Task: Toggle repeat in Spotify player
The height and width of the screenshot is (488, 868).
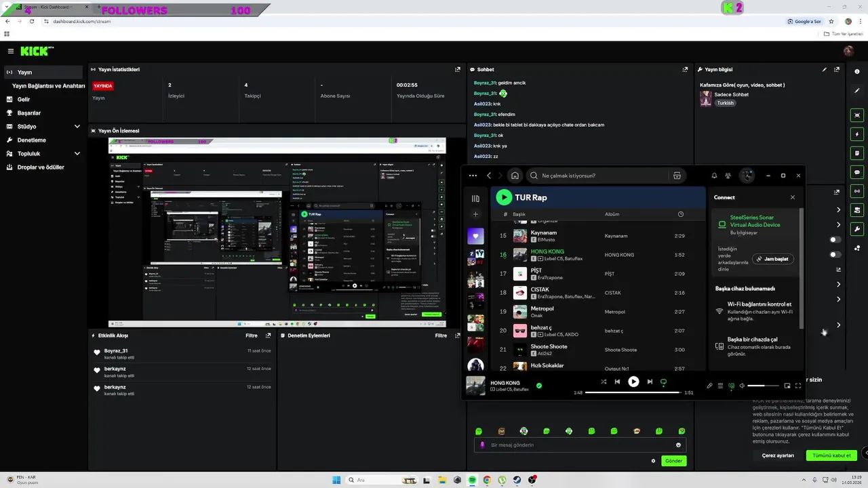Action: [663, 382]
